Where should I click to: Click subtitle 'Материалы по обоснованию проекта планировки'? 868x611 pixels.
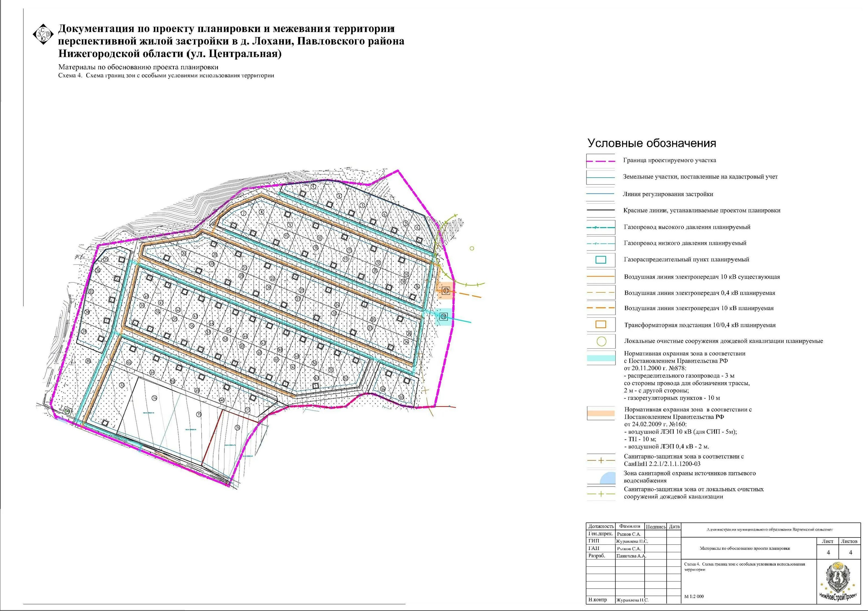click(x=138, y=67)
